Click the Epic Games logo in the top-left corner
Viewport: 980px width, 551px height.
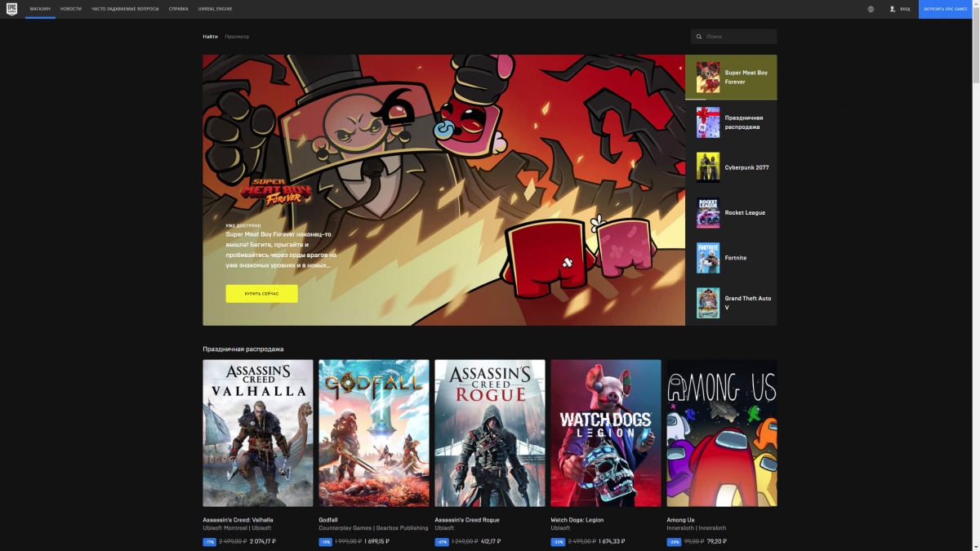pos(11,9)
